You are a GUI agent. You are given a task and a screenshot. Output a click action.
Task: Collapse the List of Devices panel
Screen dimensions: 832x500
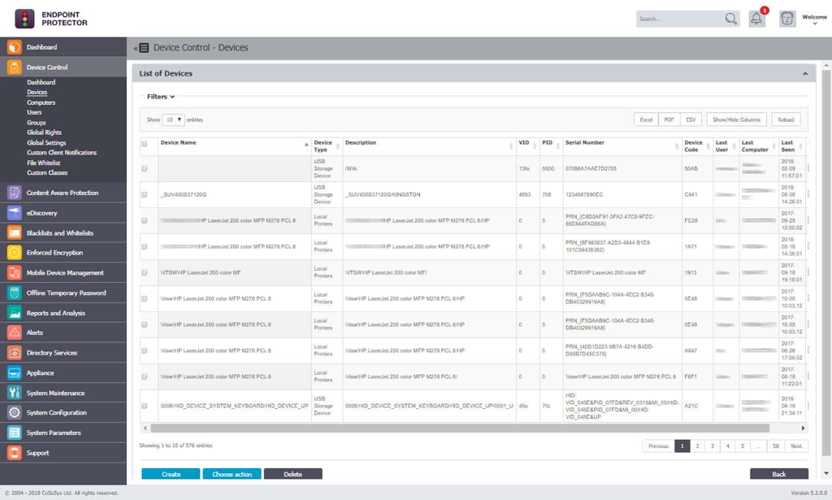point(806,74)
